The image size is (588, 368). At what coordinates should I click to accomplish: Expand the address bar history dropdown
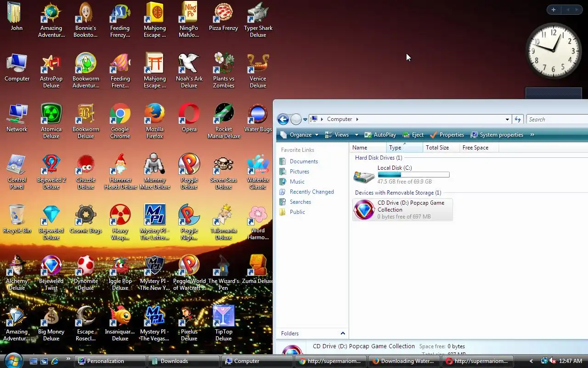click(507, 119)
